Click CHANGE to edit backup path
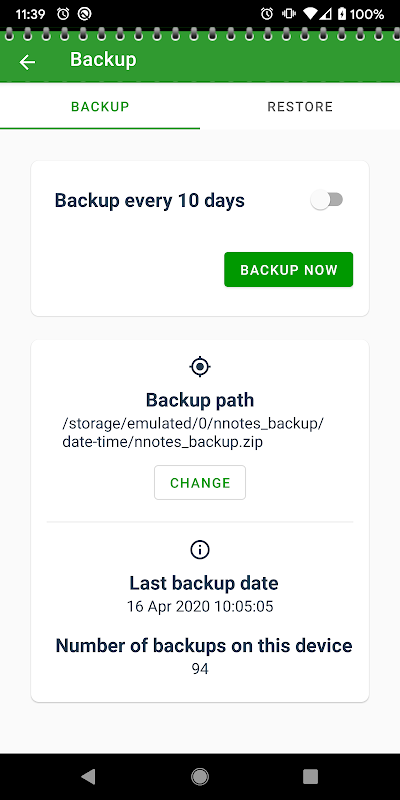Viewport: 400px width, 800px height. (x=200, y=483)
